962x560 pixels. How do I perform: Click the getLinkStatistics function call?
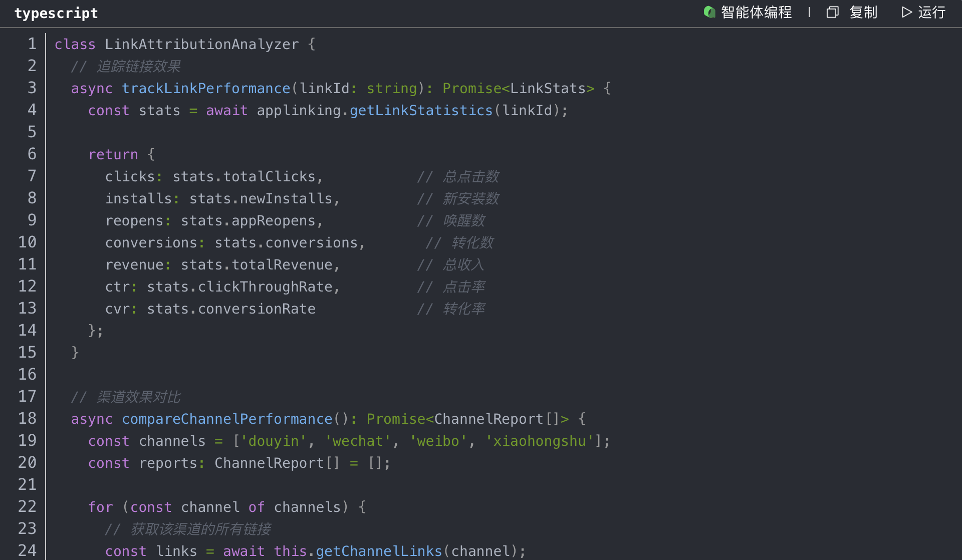click(421, 110)
